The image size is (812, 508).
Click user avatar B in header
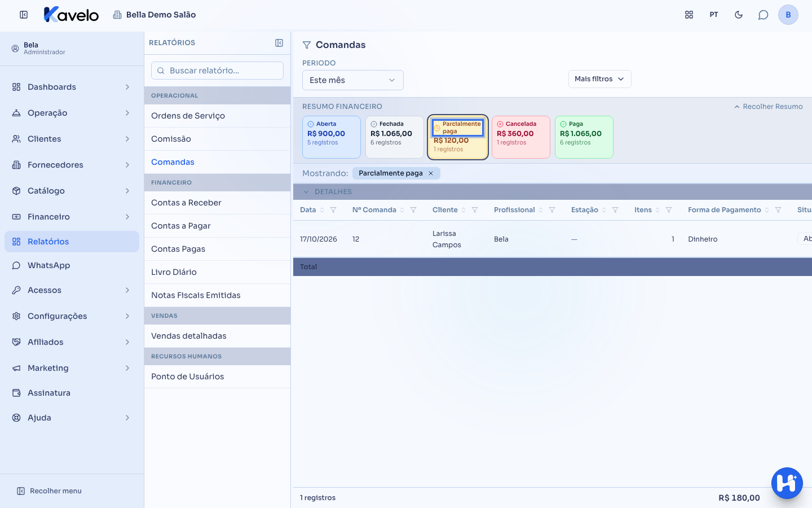point(788,15)
